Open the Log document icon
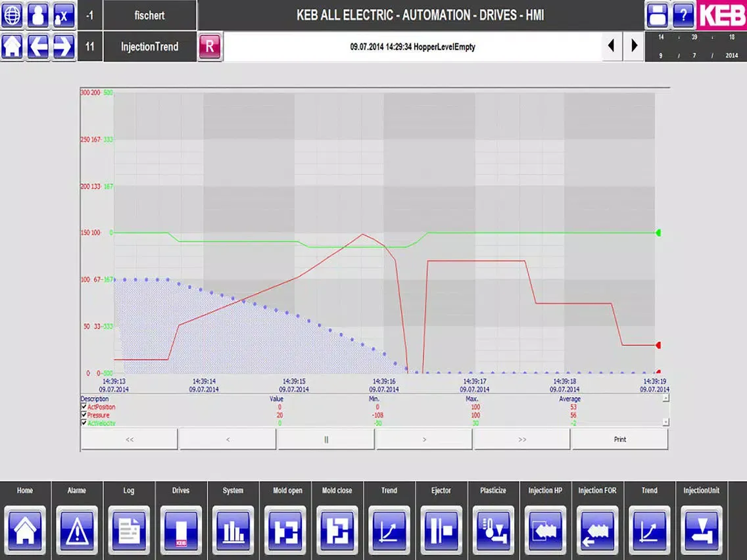 click(129, 529)
